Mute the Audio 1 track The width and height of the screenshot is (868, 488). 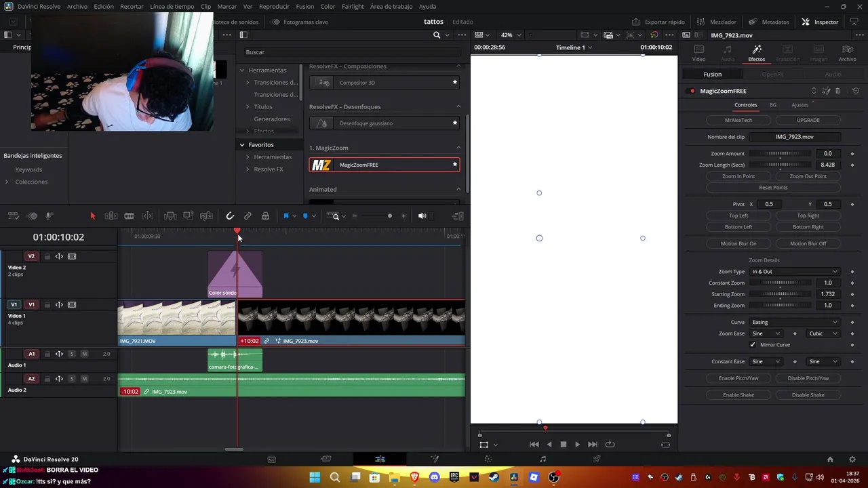click(x=84, y=354)
